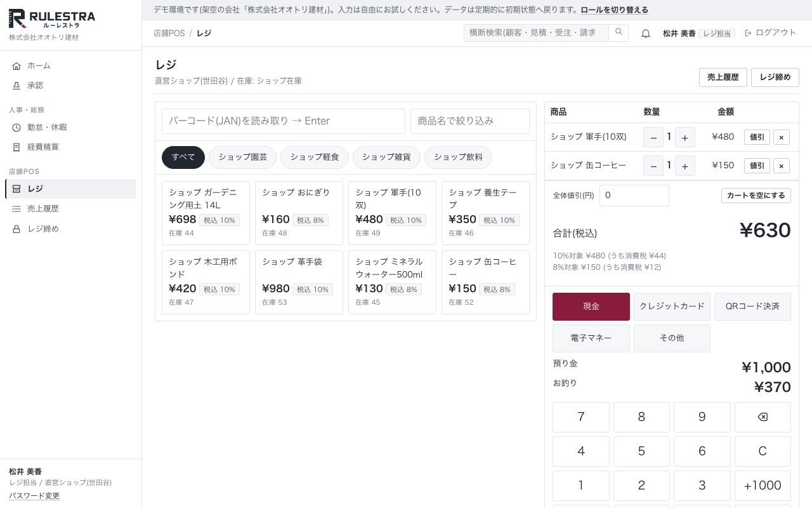Remove ショップ 缶コーヒー from cart
Image resolution: width=812 pixels, height=508 pixels.
point(782,166)
